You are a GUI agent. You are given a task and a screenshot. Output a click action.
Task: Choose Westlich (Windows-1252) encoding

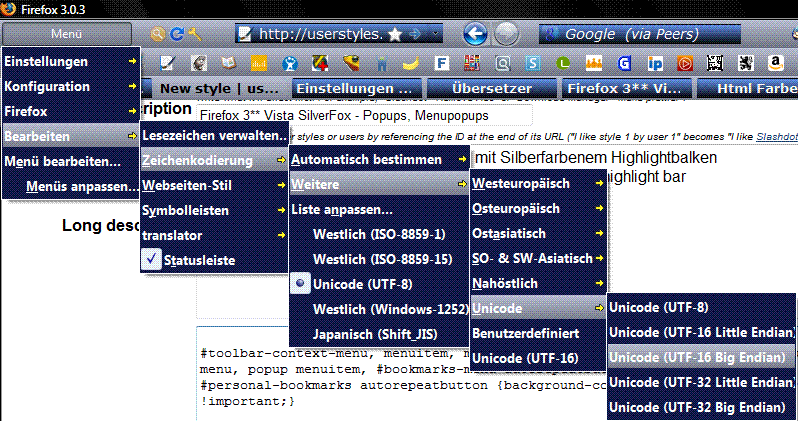pos(379,309)
